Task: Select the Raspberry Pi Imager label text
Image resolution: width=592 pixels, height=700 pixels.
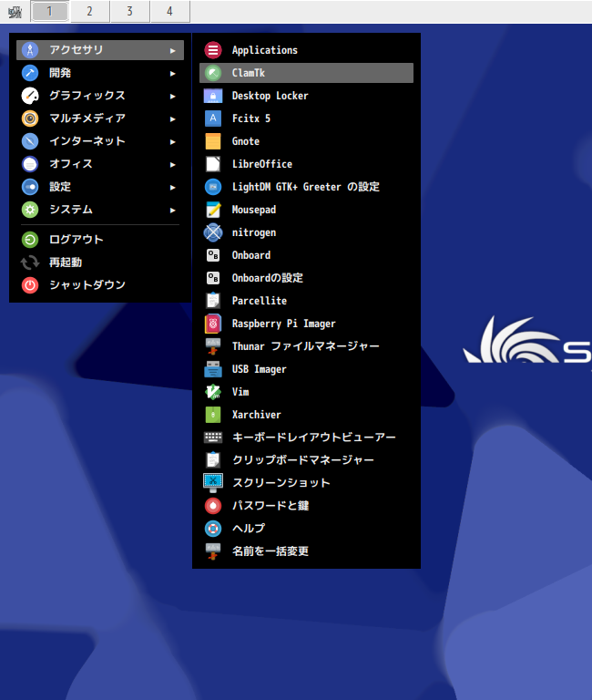Action: pos(284,324)
